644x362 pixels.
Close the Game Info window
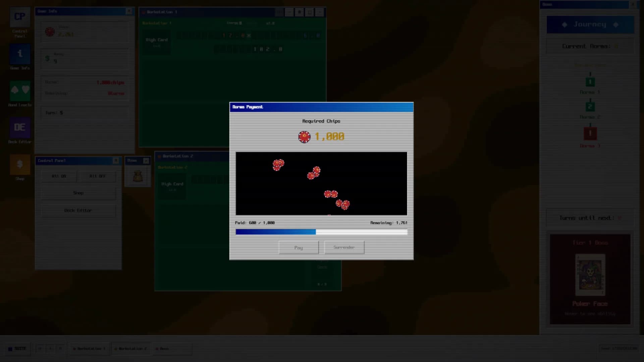tap(129, 11)
